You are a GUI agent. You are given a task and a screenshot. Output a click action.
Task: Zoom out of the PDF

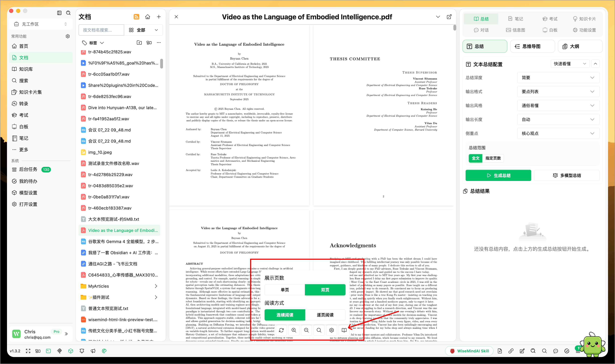click(306, 330)
